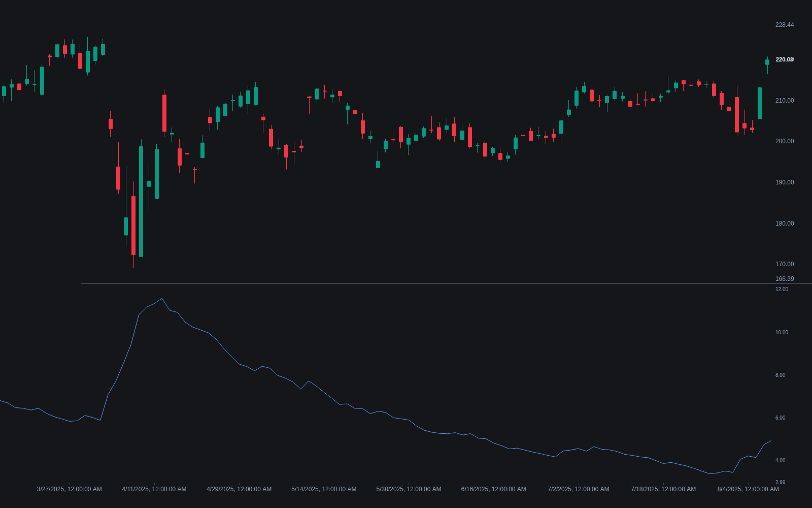812x508 pixels.
Task: Select the 2.99 indicator scale label
Action: point(780,483)
